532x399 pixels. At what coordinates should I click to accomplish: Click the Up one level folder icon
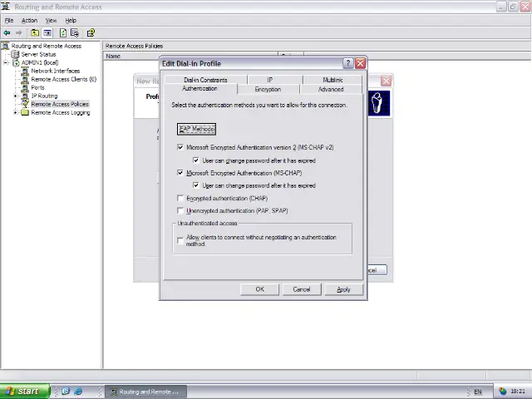[35, 33]
